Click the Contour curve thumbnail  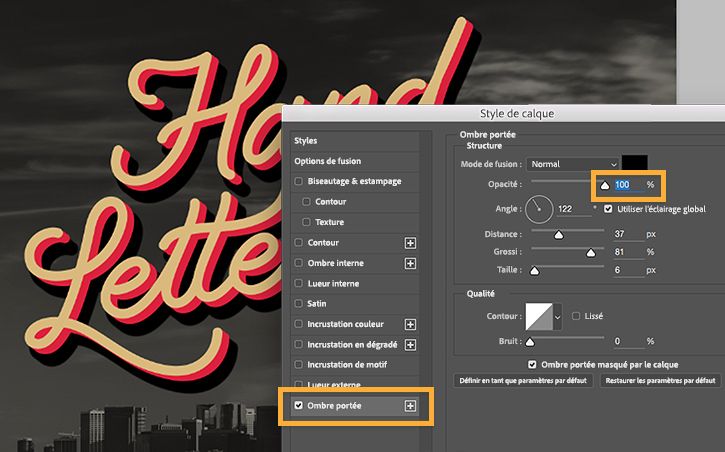[x=539, y=317]
